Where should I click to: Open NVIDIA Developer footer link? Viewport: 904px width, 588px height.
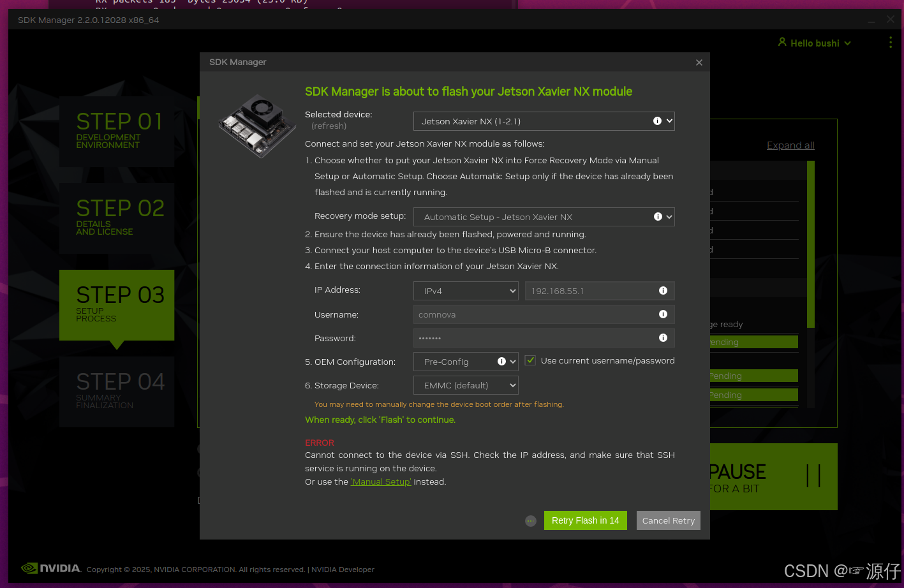(x=343, y=570)
